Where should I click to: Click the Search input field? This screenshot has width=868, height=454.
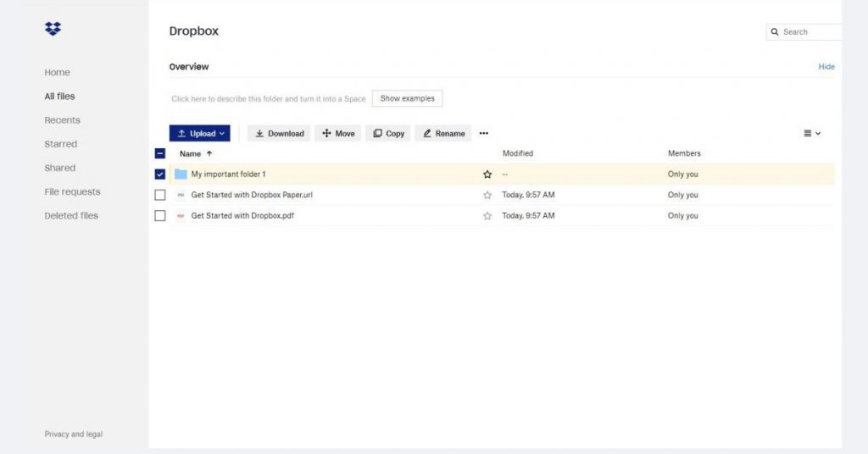(x=805, y=32)
